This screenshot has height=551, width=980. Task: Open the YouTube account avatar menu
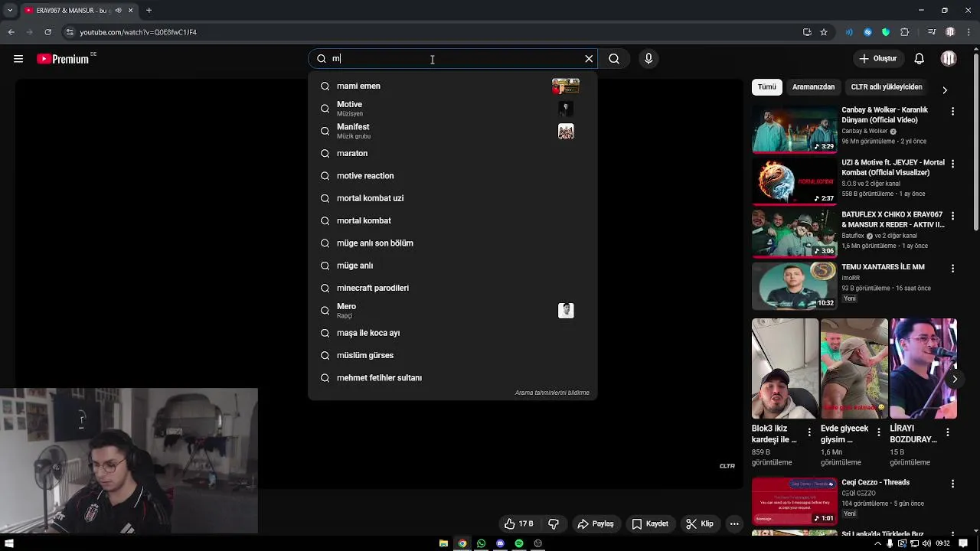(x=949, y=59)
